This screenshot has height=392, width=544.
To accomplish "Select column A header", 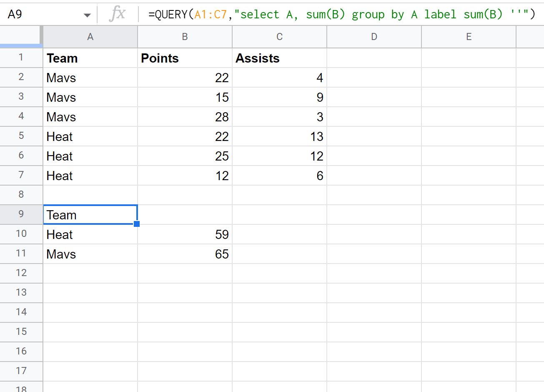I will (x=90, y=37).
